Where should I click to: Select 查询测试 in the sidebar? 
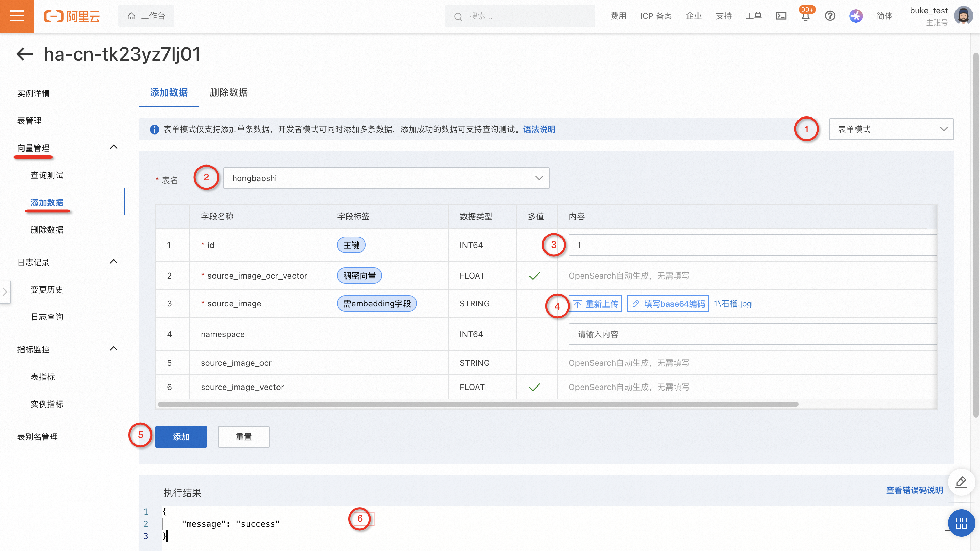(47, 175)
